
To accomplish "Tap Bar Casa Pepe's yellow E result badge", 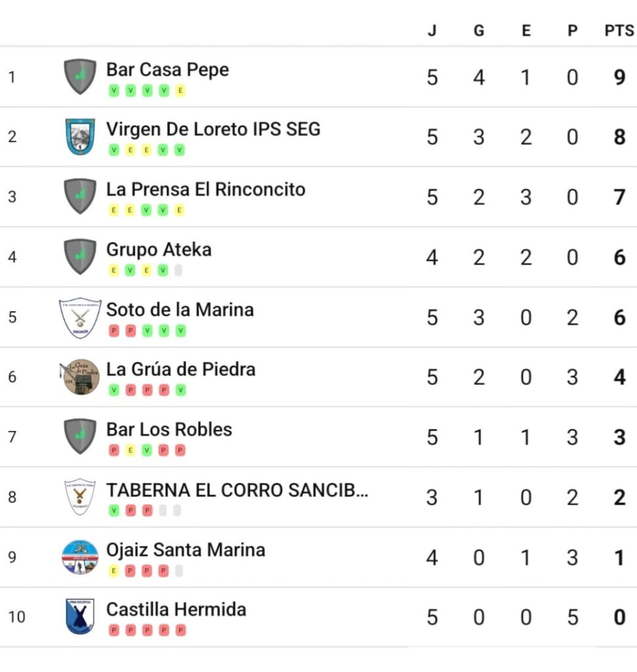I will [181, 91].
